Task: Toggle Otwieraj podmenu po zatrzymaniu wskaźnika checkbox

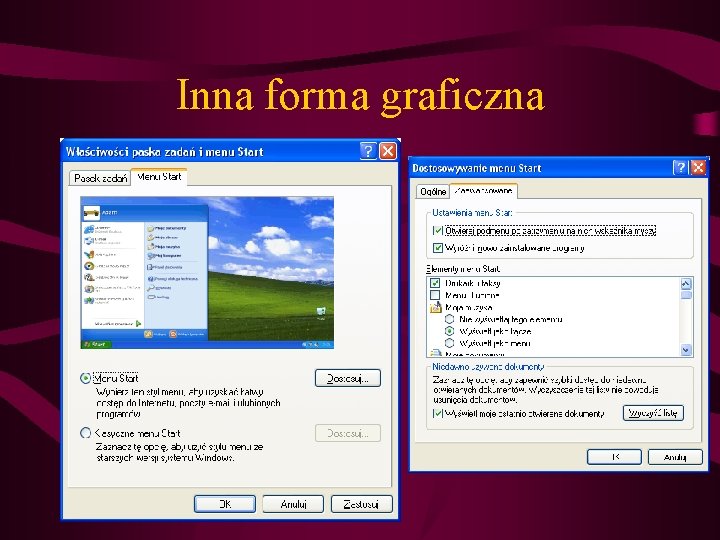Action: pyautogui.click(x=438, y=231)
